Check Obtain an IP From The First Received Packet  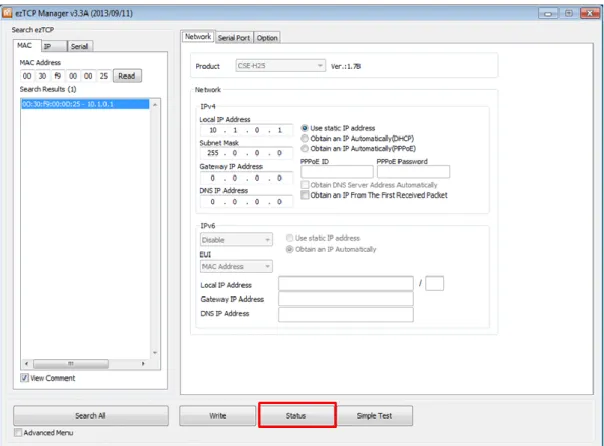tap(305, 195)
